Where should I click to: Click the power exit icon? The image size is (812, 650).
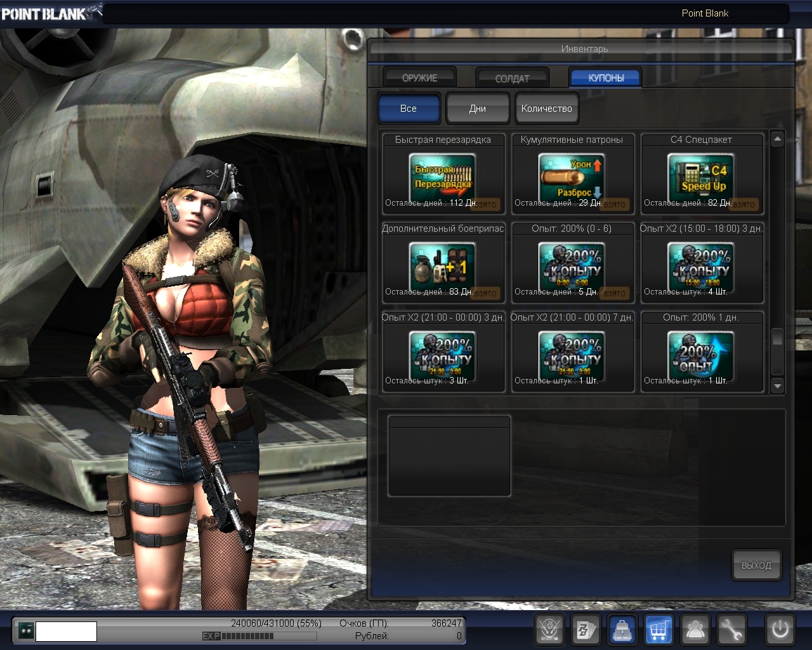[x=780, y=630]
